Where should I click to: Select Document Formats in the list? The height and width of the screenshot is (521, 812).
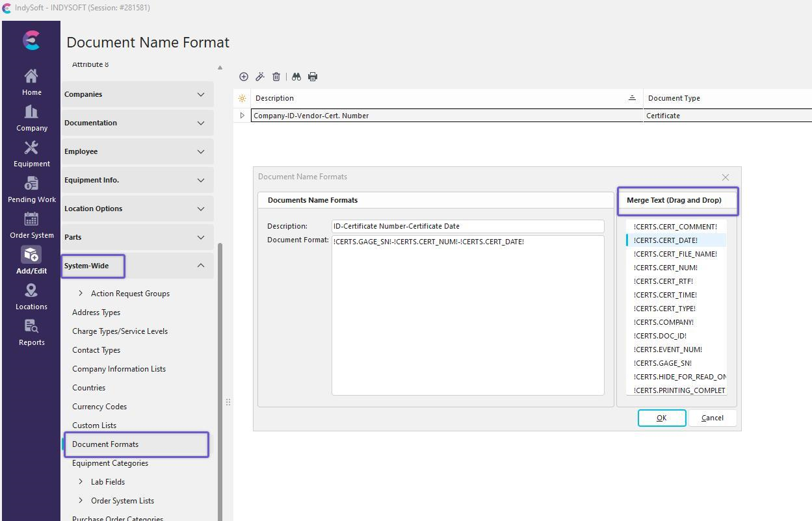(105, 444)
